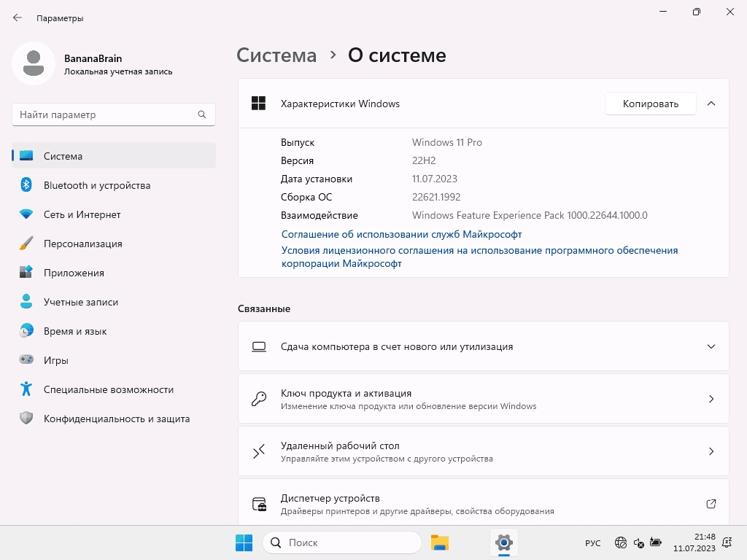Open Приложения settings category
Image resolution: width=747 pixels, height=560 pixels.
(114, 273)
